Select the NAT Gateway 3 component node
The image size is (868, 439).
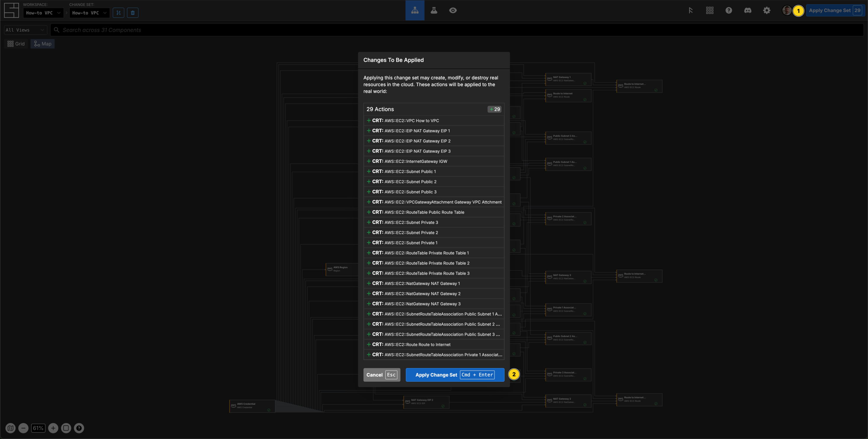point(568,277)
